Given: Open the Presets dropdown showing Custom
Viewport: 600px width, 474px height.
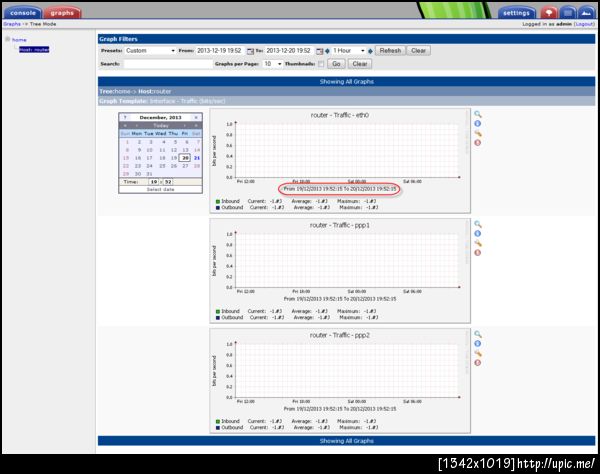Looking at the screenshot, I should [x=150, y=50].
